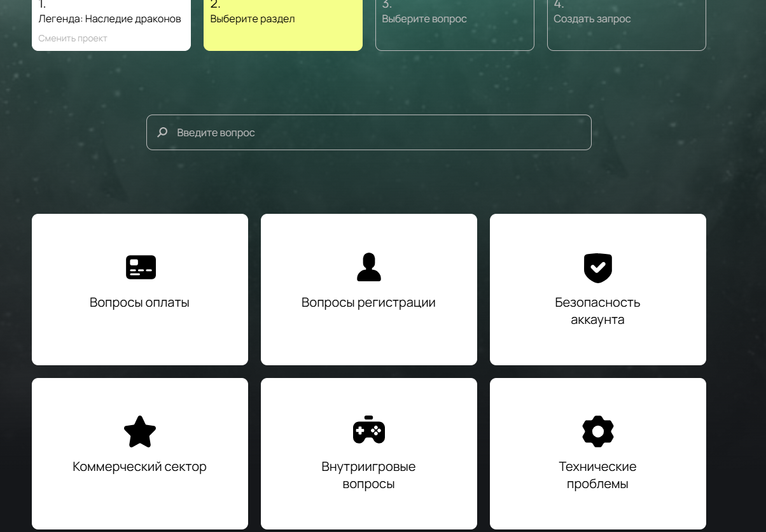
Task: Click the credit card payment icon
Action: (x=141, y=267)
